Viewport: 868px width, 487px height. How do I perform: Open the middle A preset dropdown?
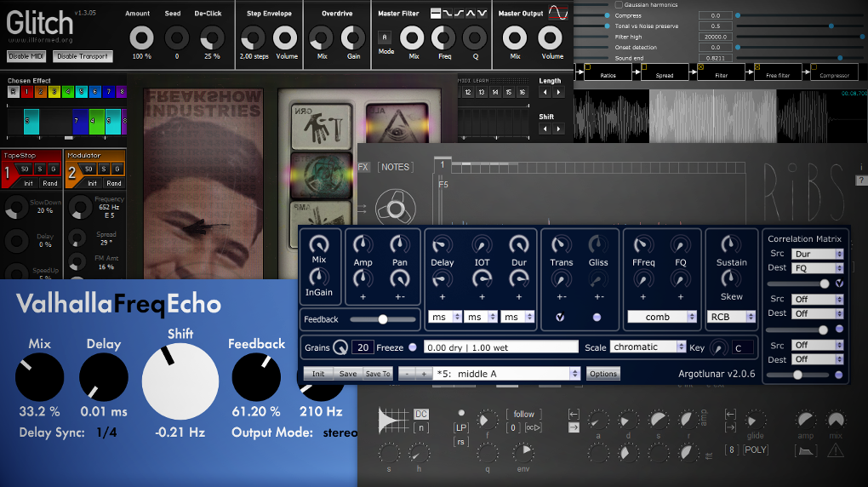[x=506, y=374]
